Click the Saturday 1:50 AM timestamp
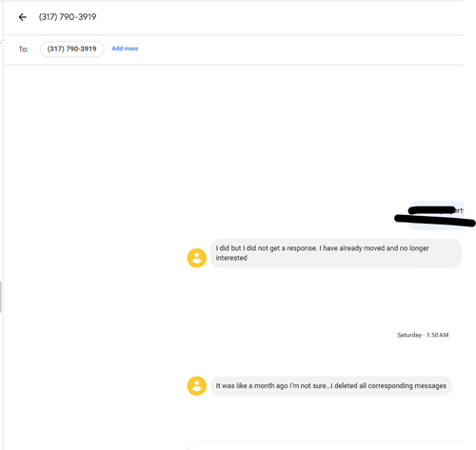This screenshot has width=476, height=450. coord(423,335)
